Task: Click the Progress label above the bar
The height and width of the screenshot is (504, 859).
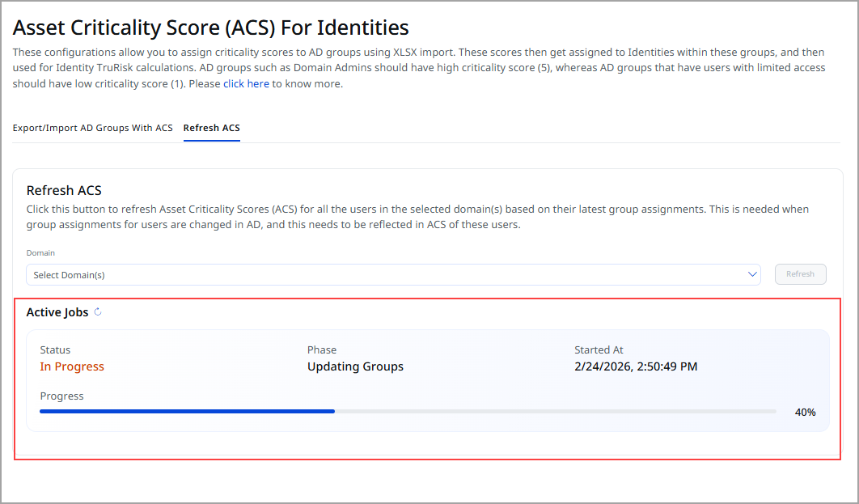Action: coord(61,396)
